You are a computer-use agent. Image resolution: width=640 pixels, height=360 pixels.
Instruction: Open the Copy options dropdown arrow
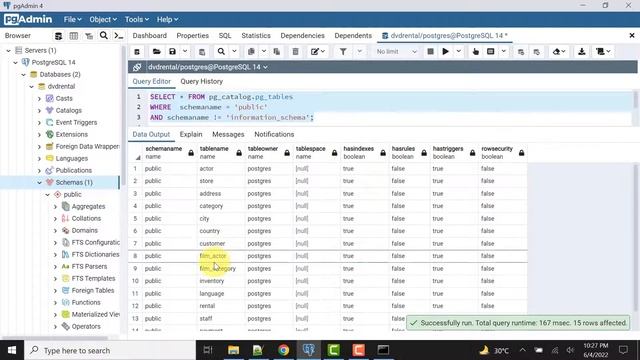(264, 51)
